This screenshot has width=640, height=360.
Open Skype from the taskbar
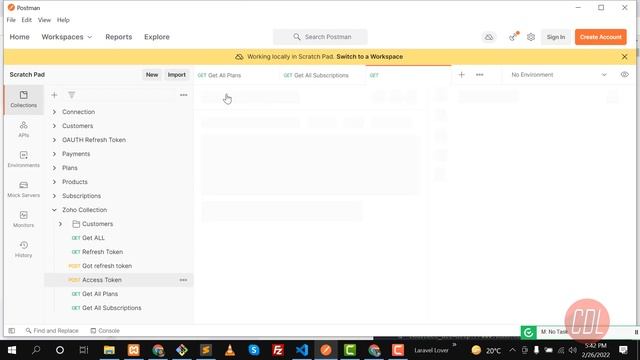pyautogui.click(x=254, y=350)
